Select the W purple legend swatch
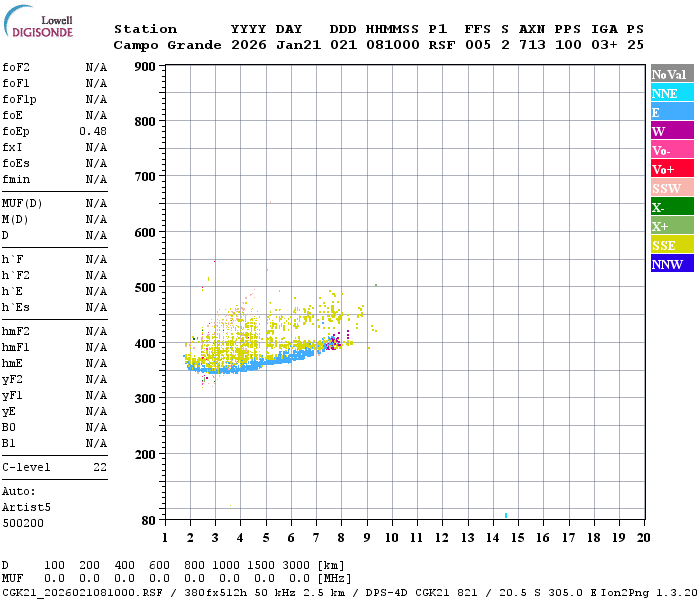This screenshot has height=600, width=700. click(x=672, y=131)
